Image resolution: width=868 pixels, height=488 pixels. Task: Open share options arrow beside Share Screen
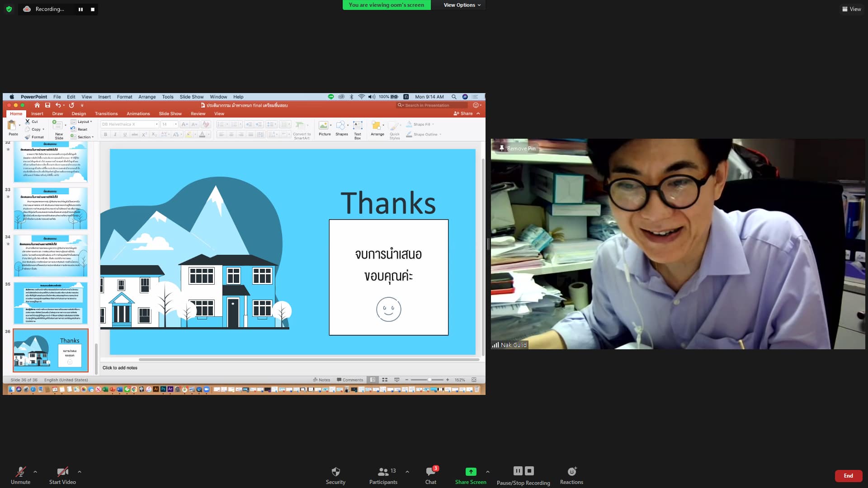(487, 472)
